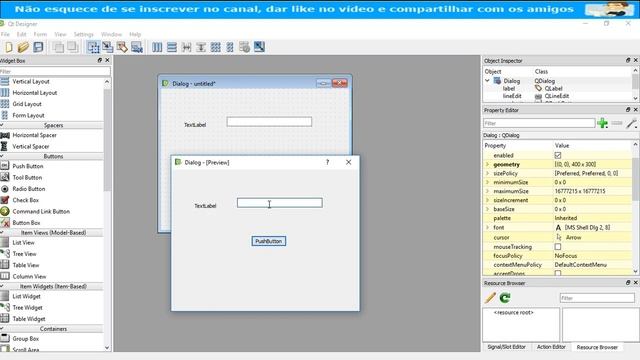Click the preview dialog line edit field
Screen dimensions: 640x360
[280, 203]
